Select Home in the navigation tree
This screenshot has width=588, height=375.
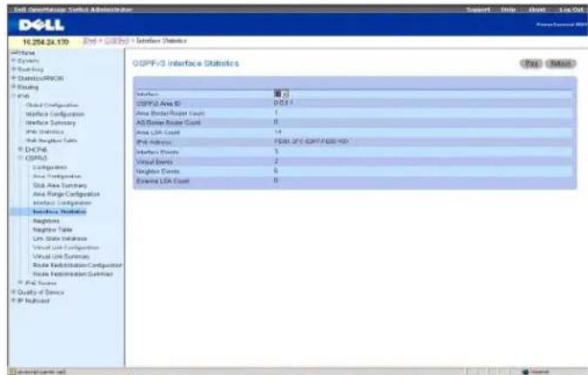click(x=26, y=52)
